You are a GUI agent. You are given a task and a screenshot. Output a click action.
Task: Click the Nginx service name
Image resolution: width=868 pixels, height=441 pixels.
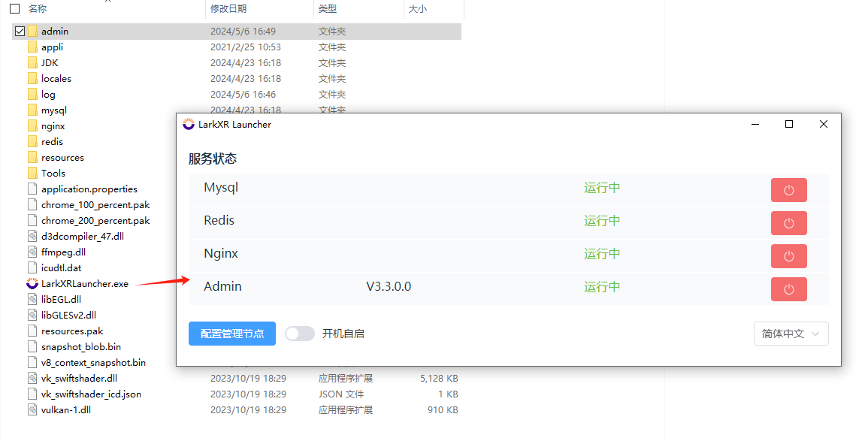click(221, 253)
